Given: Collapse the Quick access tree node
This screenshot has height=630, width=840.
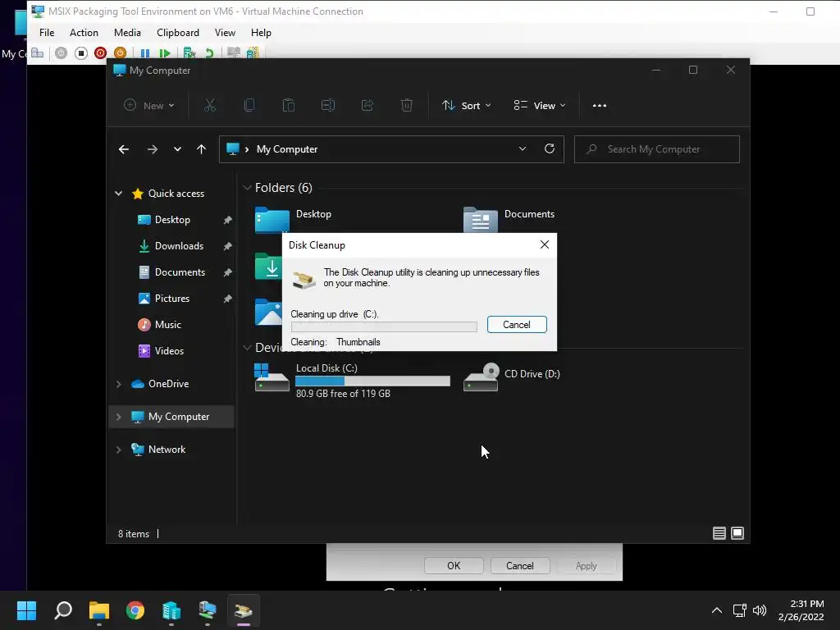Looking at the screenshot, I should click(x=118, y=194).
